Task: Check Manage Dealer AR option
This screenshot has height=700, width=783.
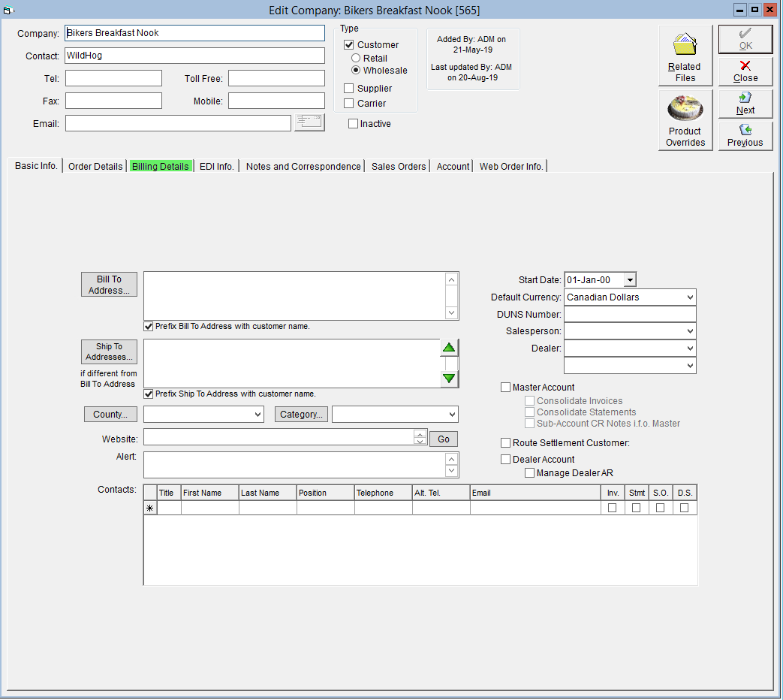Action: pos(529,472)
